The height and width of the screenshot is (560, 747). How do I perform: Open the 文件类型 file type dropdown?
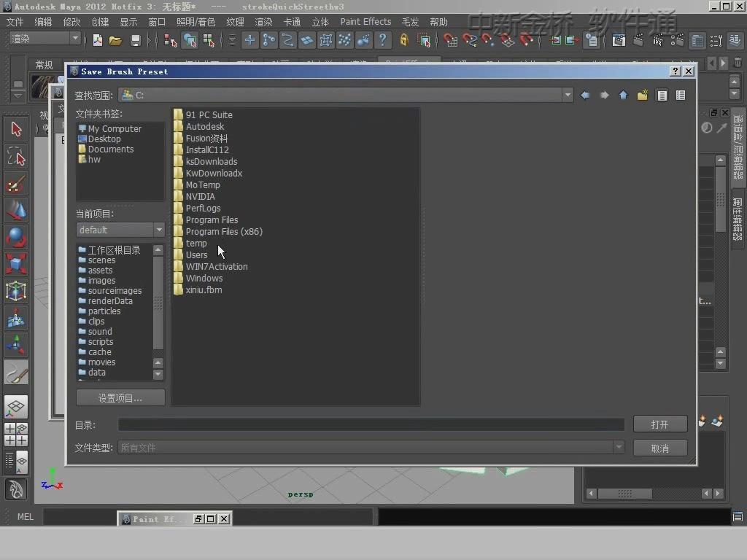[619, 447]
